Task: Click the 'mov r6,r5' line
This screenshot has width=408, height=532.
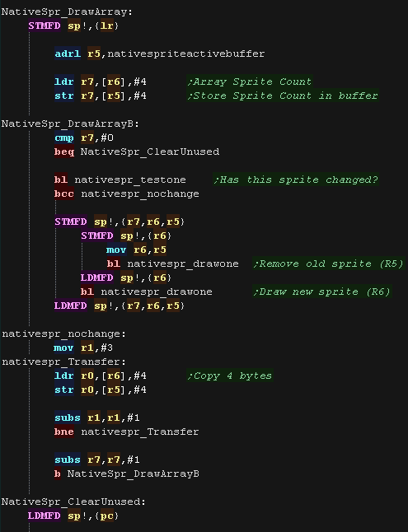Action: [x=137, y=250]
